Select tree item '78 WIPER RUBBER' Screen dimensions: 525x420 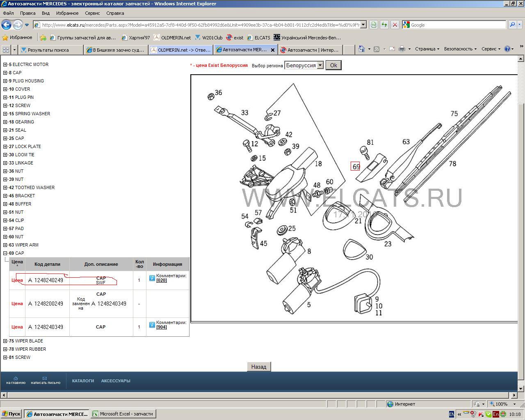point(27,349)
